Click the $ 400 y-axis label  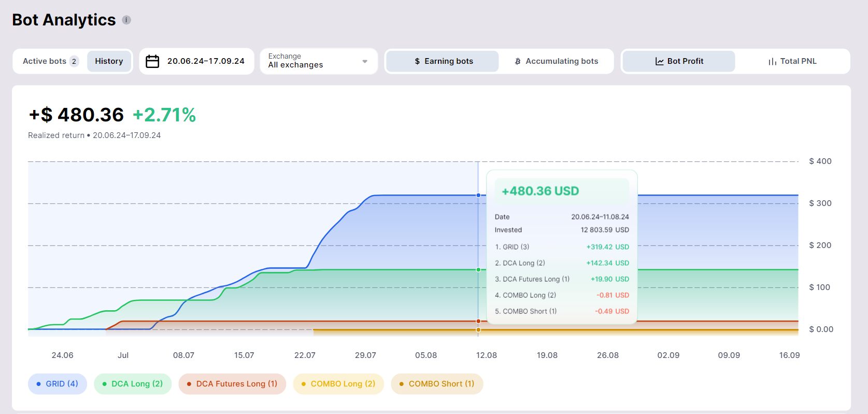tap(820, 161)
